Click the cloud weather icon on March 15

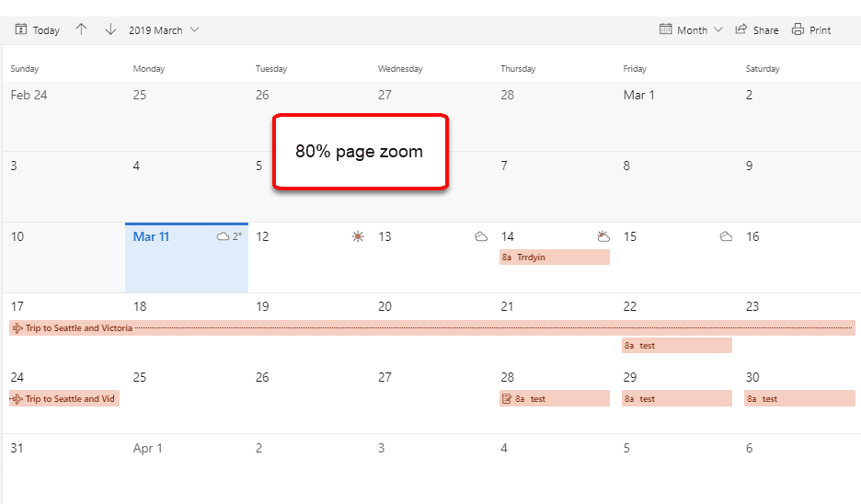click(x=726, y=236)
